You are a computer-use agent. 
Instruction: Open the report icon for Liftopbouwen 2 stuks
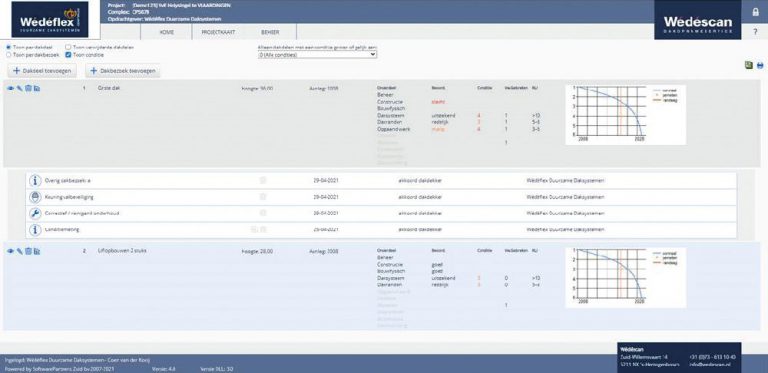[x=37, y=251]
